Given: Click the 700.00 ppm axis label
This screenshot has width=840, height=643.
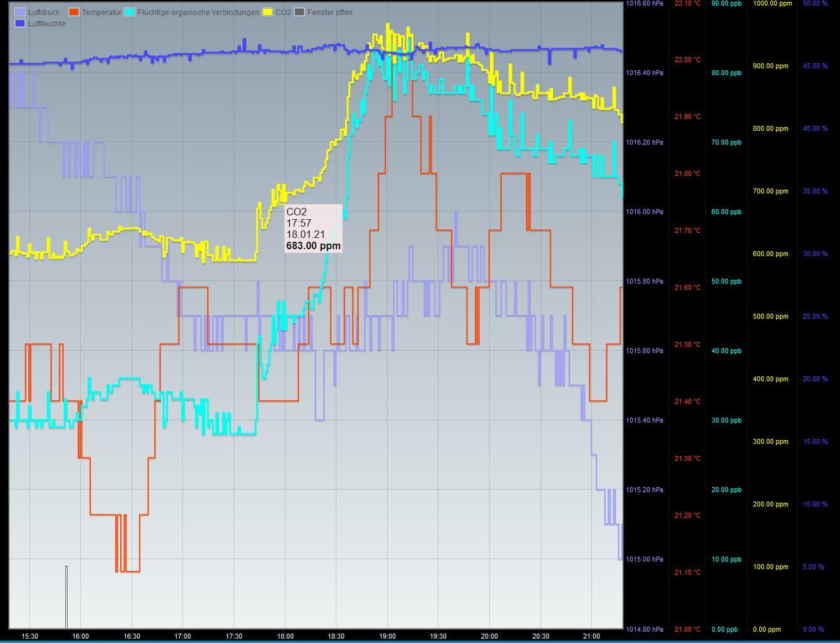Looking at the screenshot, I should pyautogui.click(x=770, y=191).
